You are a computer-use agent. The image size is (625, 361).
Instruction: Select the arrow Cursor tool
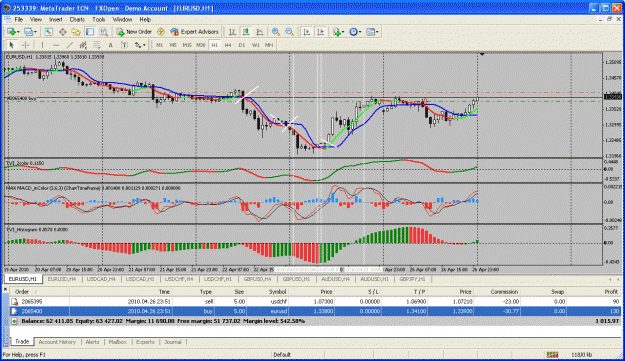pos(12,45)
